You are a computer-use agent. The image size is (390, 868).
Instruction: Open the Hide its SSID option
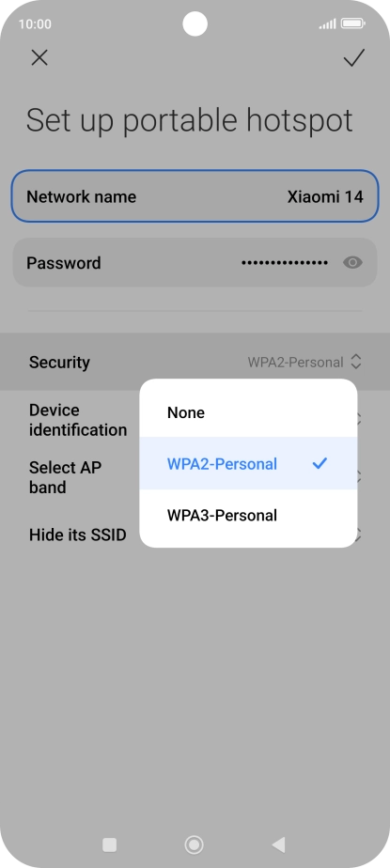[78, 535]
